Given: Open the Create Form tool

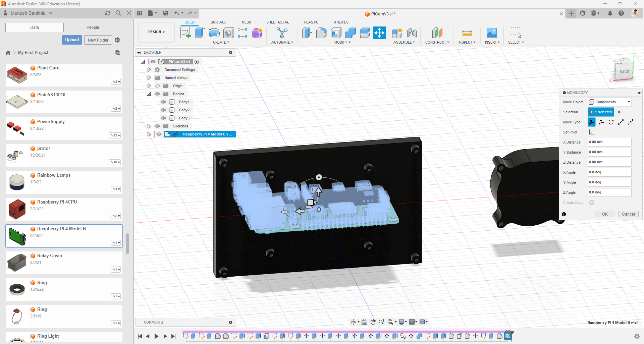Looking at the screenshot, I should coord(257,33).
